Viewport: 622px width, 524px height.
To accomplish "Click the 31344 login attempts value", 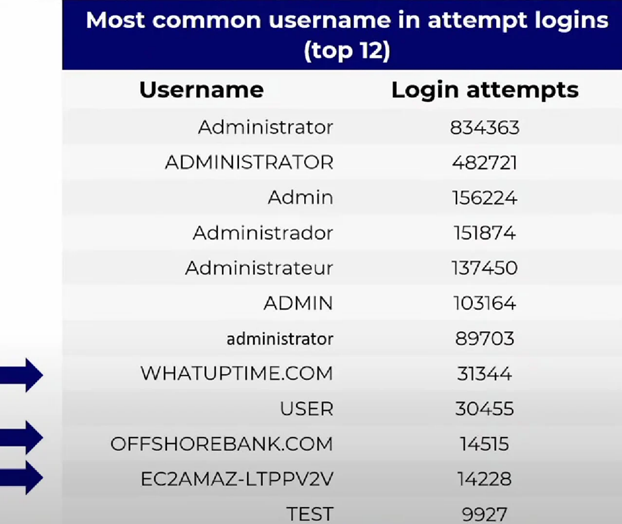I will tap(484, 374).
